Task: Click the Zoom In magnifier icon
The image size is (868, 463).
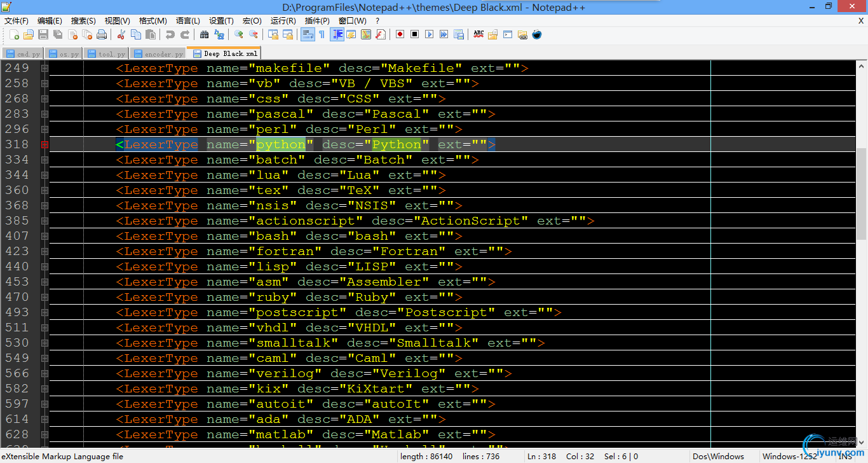Action: pyautogui.click(x=239, y=34)
